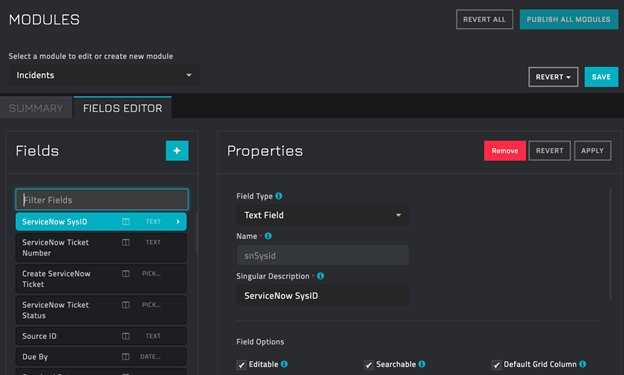
Task: Toggle the Editable checkbox
Action: [242, 365]
